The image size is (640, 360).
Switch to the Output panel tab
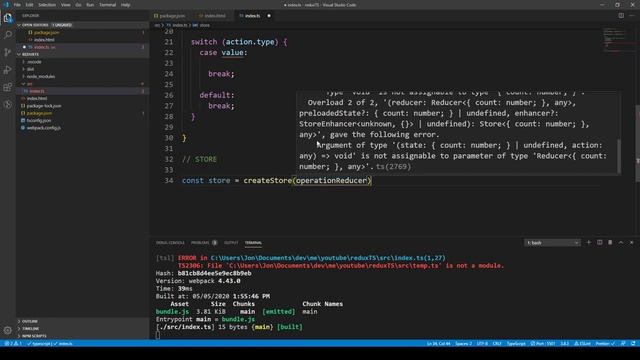click(231, 243)
